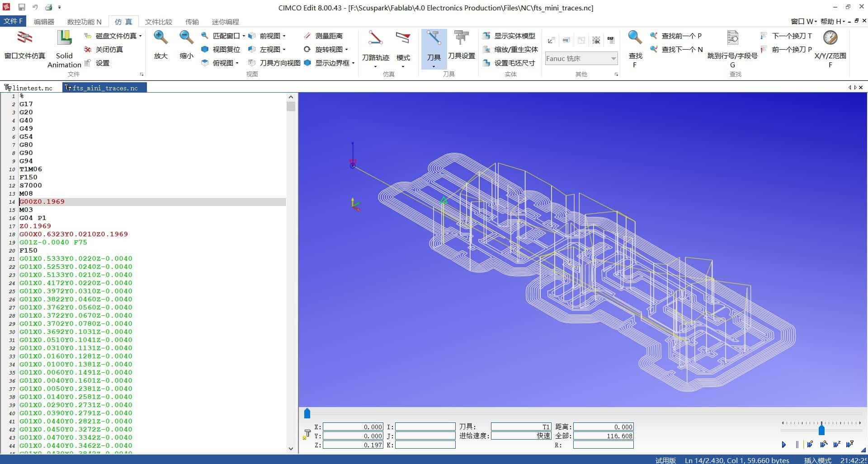
Task: Click into the X coordinate field
Action: click(x=353, y=427)
